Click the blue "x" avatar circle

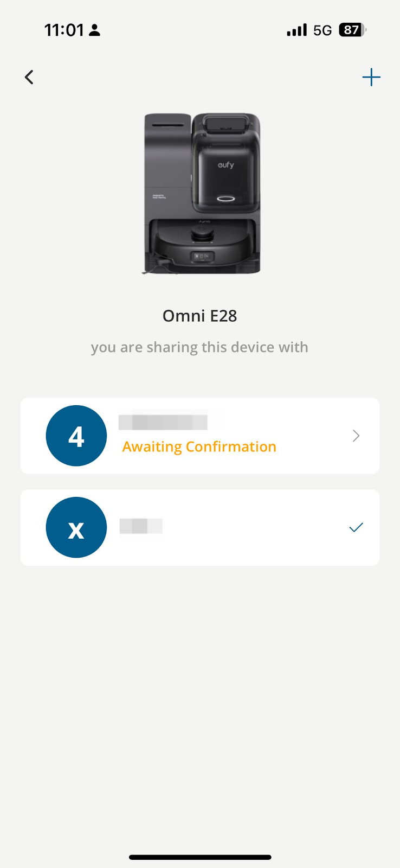pos(76,527)
